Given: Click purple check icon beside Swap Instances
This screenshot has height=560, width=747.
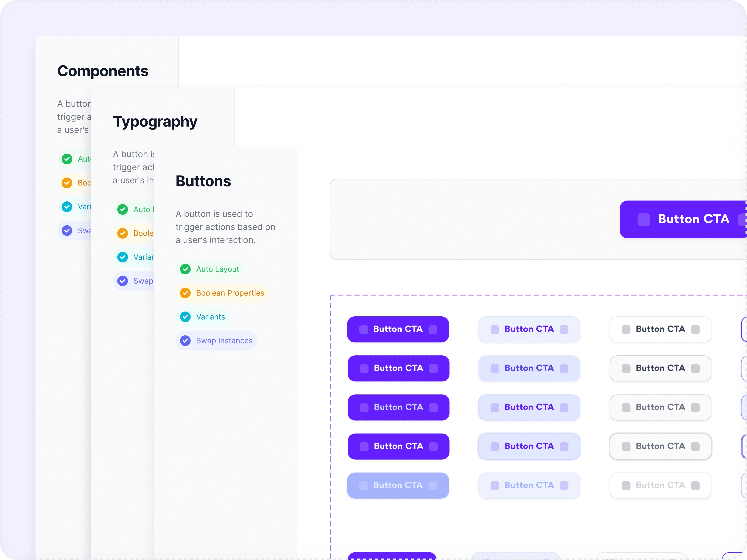Looking at the screenshot, I should coord(185,341).
